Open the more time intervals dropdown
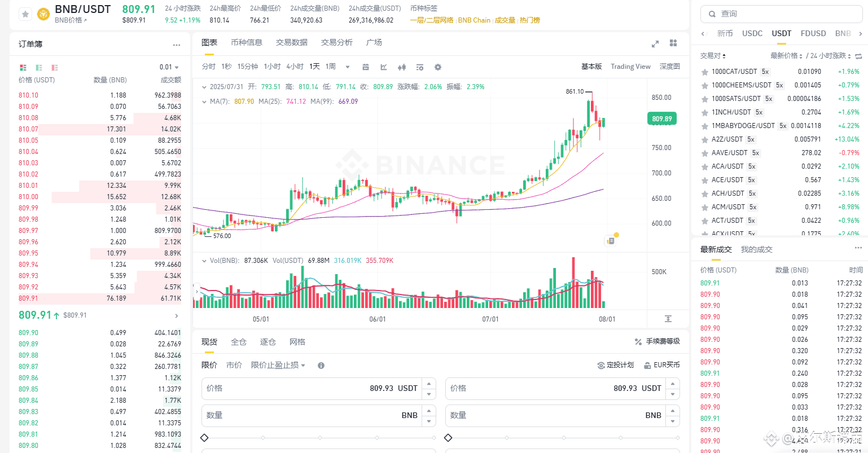This screenshot has width=868, height=453. point(348,67)
